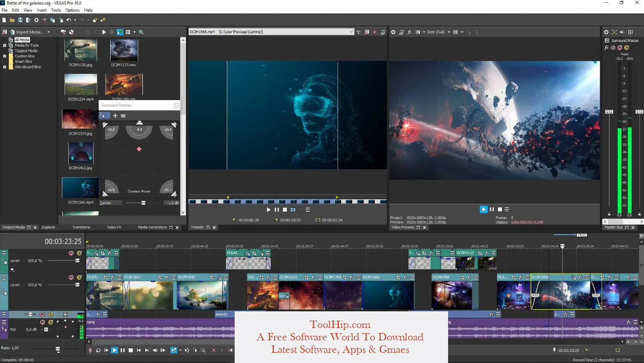Open the Options menu
The width and height of the screenshot is (644, 363).
pyautogui.click(x=72, y=10)
